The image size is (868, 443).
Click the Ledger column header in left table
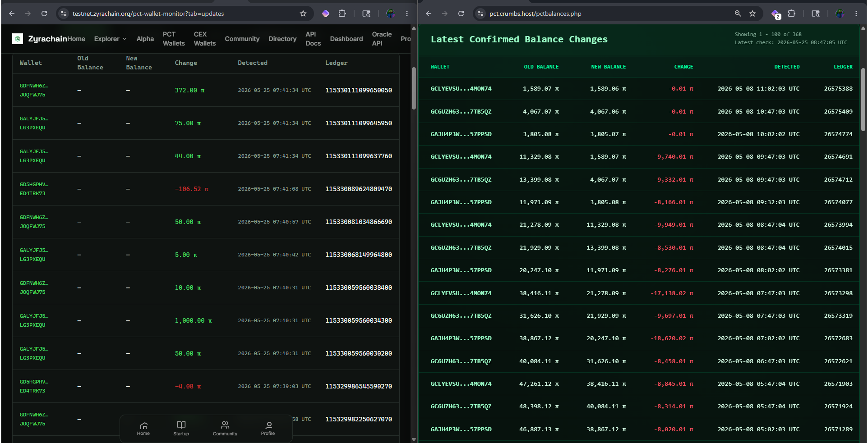[x=337, y=63]
